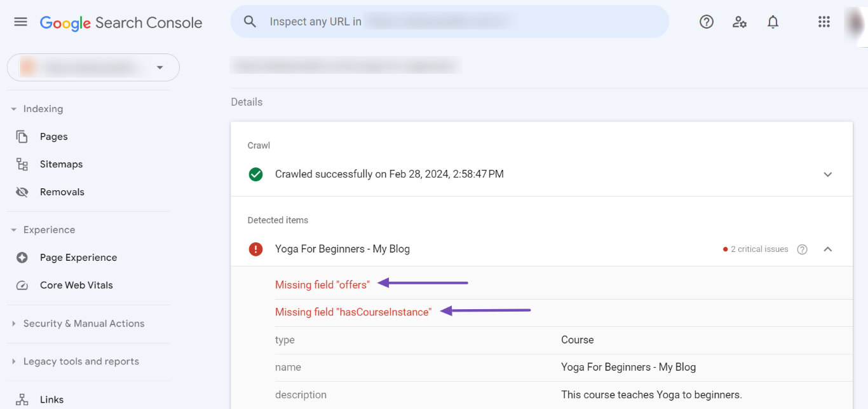Click the Core Web Vitals gauge icon
This screenshot has height=409, width=868.
tap(22, 285)
